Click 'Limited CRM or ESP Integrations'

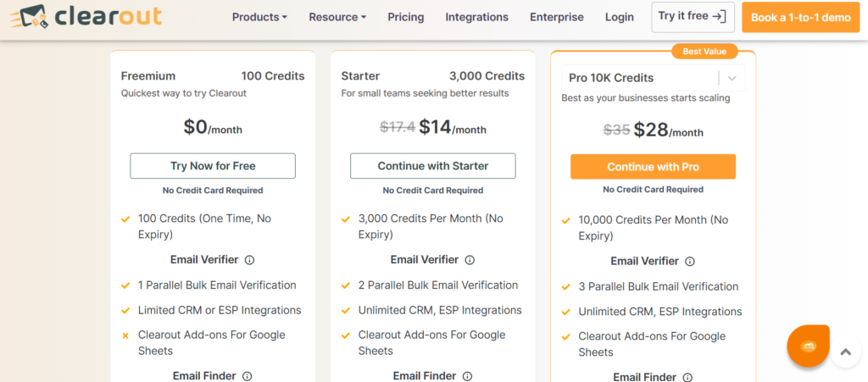[x=220, y=310]
